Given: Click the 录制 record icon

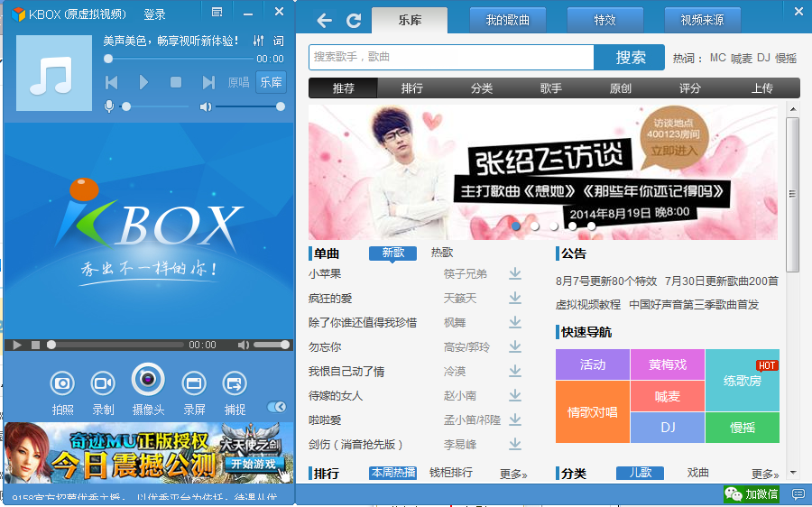Looking at the screenshot, I should pyautogui.click(x=103, y=383).
